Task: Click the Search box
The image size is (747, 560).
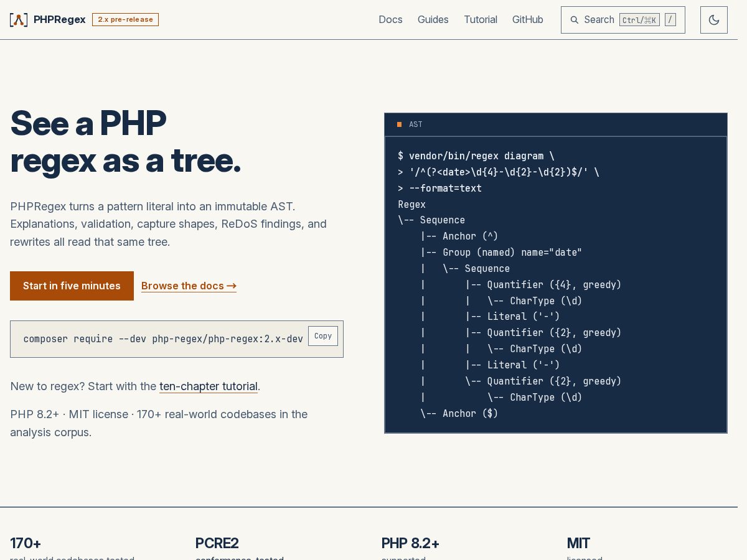Action: (x=623, y=20)
